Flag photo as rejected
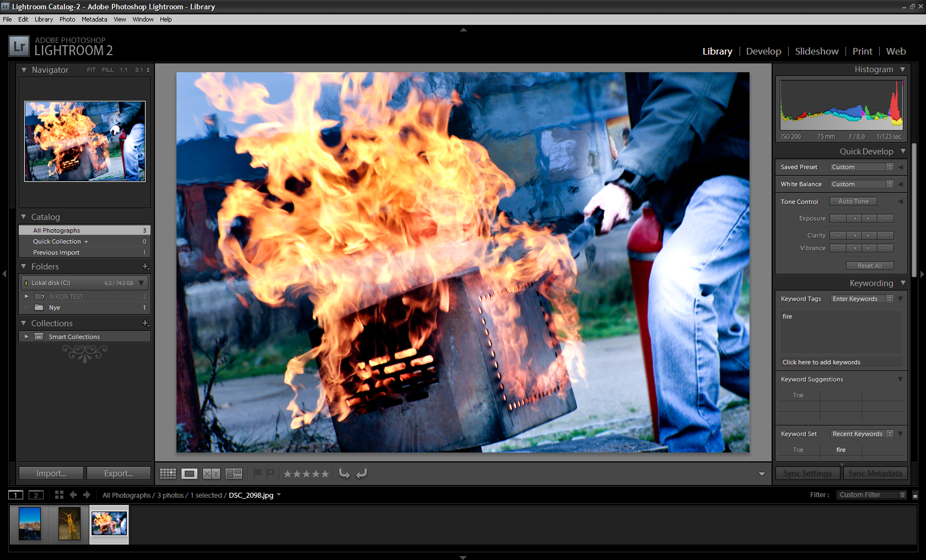926x560 pixels. (x=270, y=473)
